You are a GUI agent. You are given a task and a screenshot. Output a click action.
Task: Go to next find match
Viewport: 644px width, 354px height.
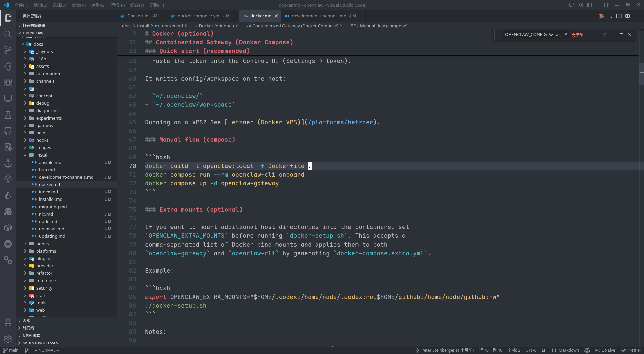tap(613, 35)
